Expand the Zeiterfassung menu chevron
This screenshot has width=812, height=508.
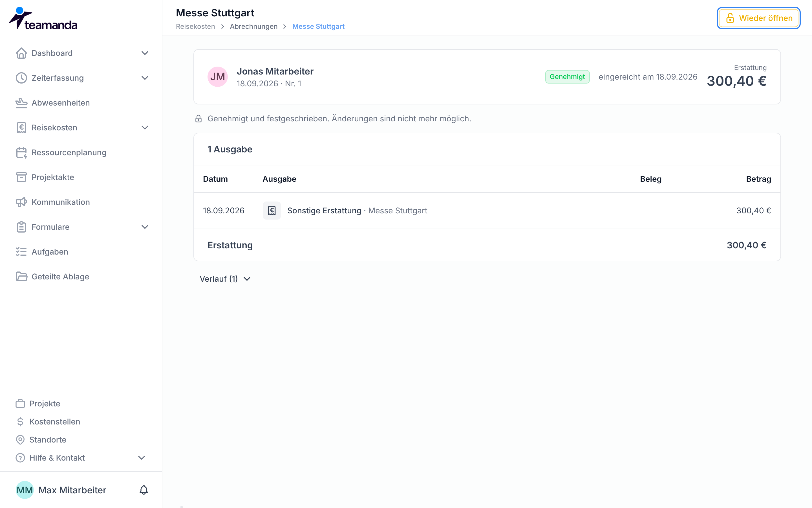coord(145,78)
